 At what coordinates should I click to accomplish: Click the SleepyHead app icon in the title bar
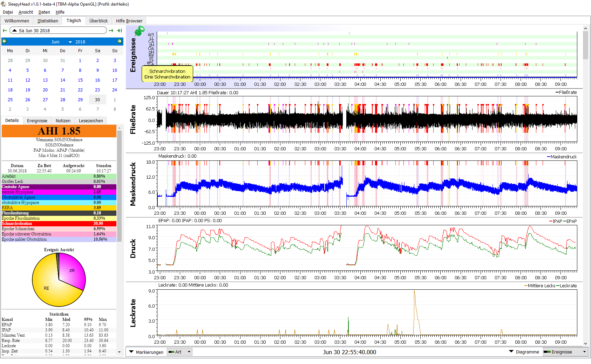pyautogui.click(x=4, y=4)
